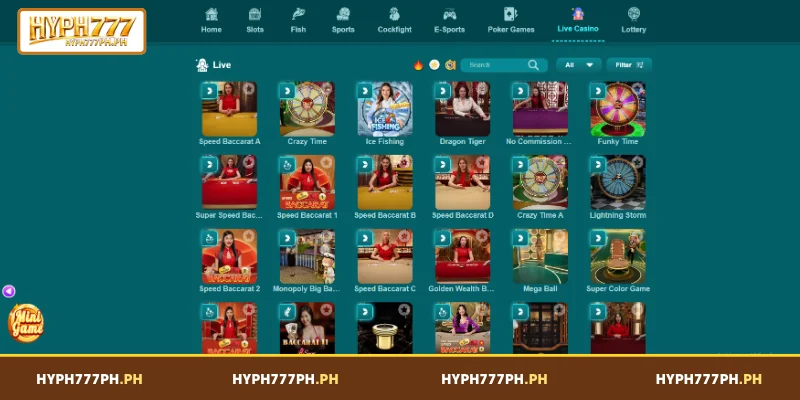The width and height of the screenshot is (800, 400).
Task: Open the Crazy Time A thumbnail
Action: point(540,183)
